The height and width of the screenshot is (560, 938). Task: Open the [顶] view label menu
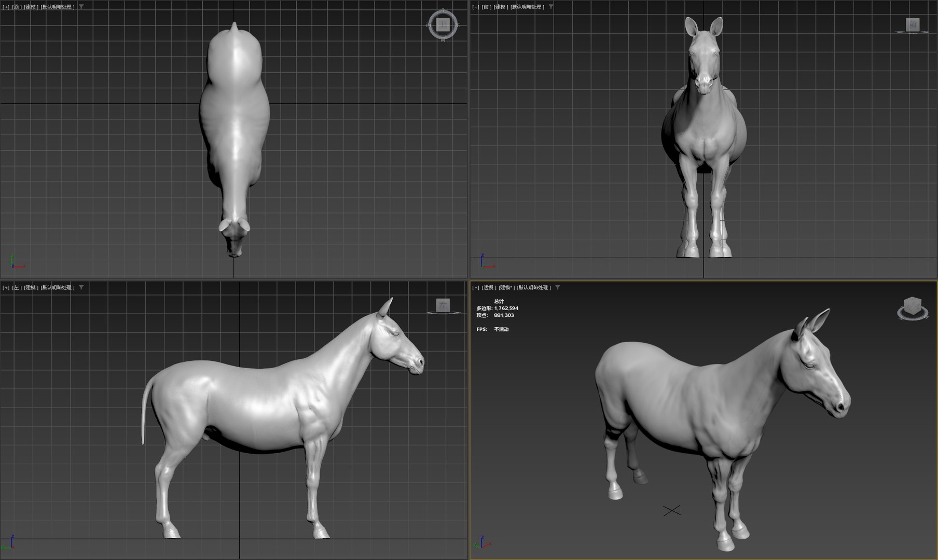(x=17, y=7)
